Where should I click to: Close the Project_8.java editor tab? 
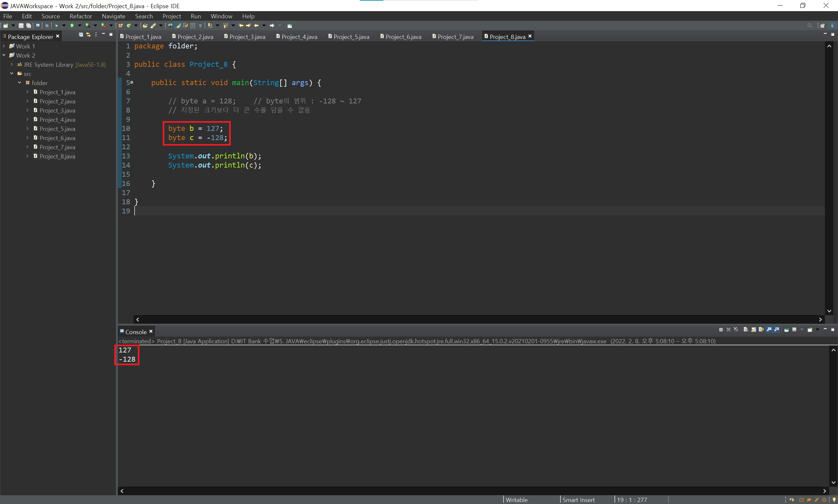coord(530,36)
